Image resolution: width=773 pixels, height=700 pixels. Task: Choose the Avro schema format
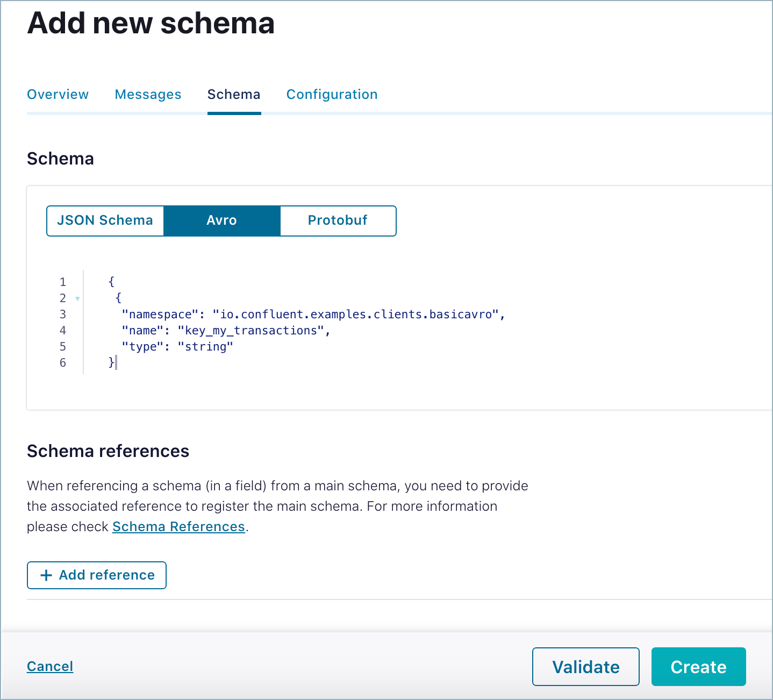point(221,220)
